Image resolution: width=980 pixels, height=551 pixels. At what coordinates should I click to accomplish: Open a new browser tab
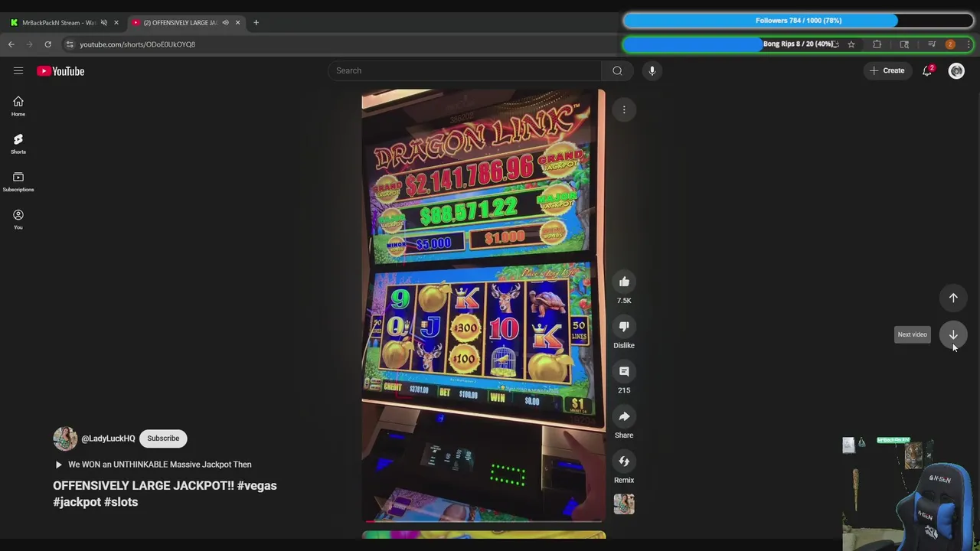[x=256, y=22]
